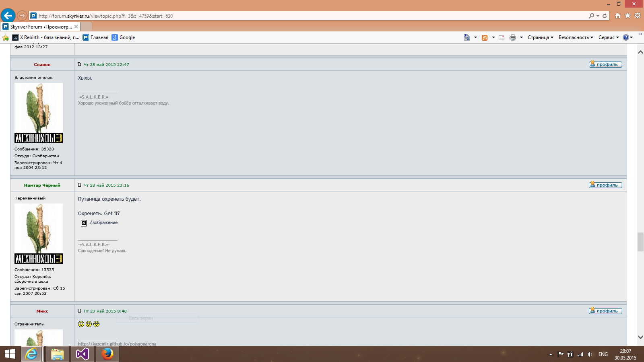Image resolution: width=644 pixels, height=362 pixels.
Task: Open Favorites star icon at top right
Action: pos(627,15)
